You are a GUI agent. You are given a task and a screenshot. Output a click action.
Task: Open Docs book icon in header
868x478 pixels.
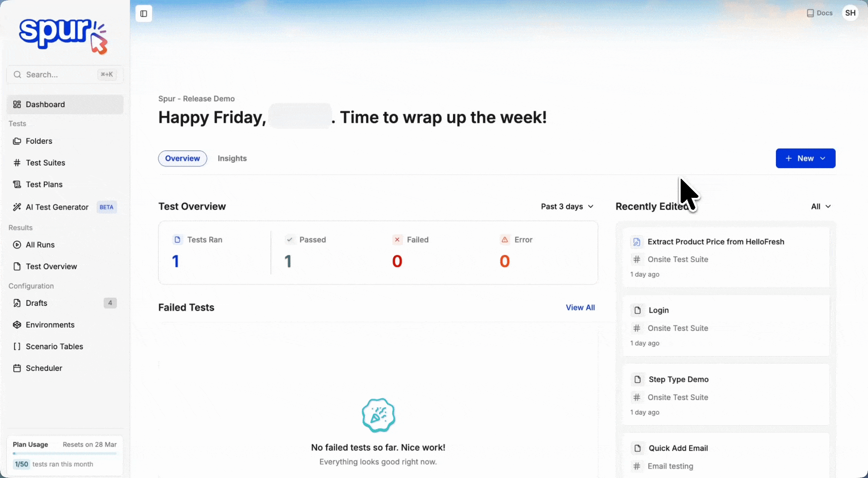[x=810, y=13]
